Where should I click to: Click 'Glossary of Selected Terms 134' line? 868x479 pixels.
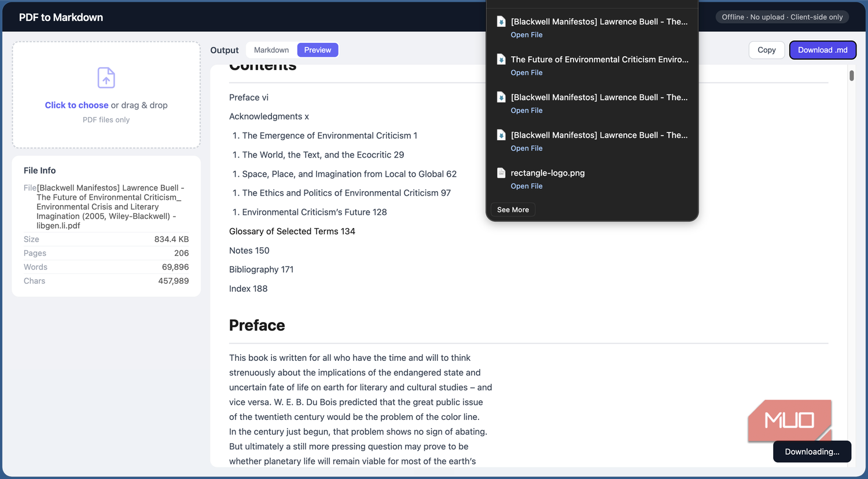pyautogui.click(x=292, y=231)
